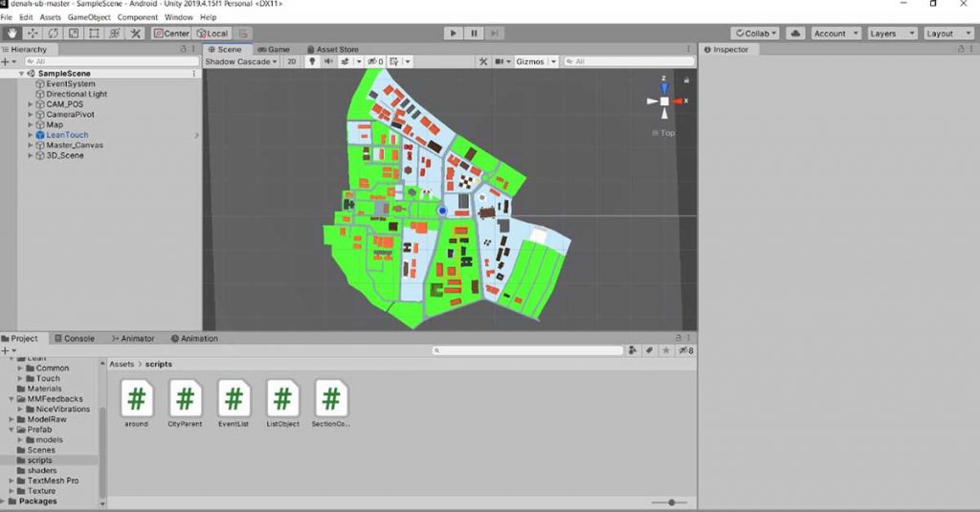Toggle pivot mode Center button
This screenshot has height=512, width=980.
pyautogui.click(x=171, y=33)
